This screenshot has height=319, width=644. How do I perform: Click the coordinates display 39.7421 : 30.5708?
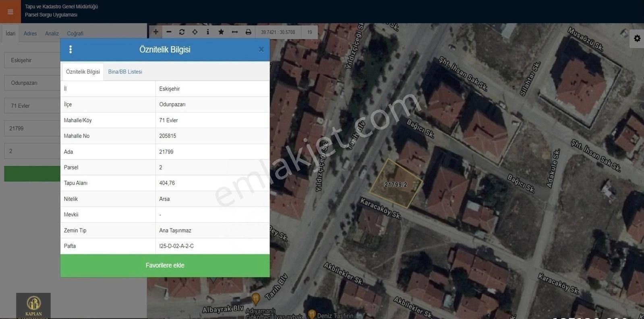(278, 32)
